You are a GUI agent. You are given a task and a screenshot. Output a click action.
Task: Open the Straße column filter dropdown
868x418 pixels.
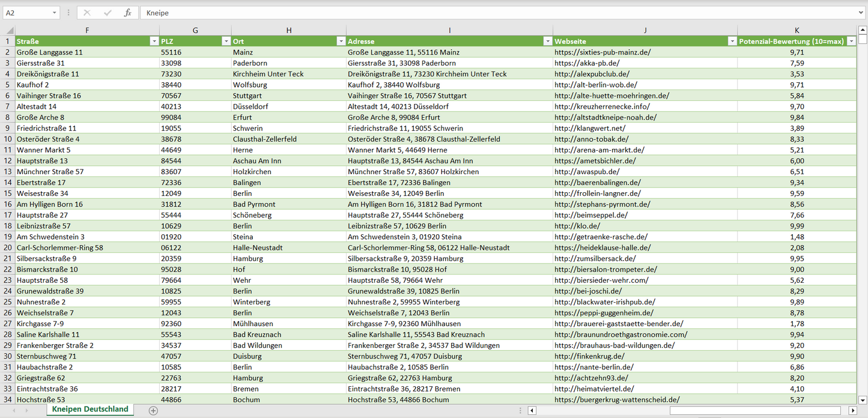(154, 41)
